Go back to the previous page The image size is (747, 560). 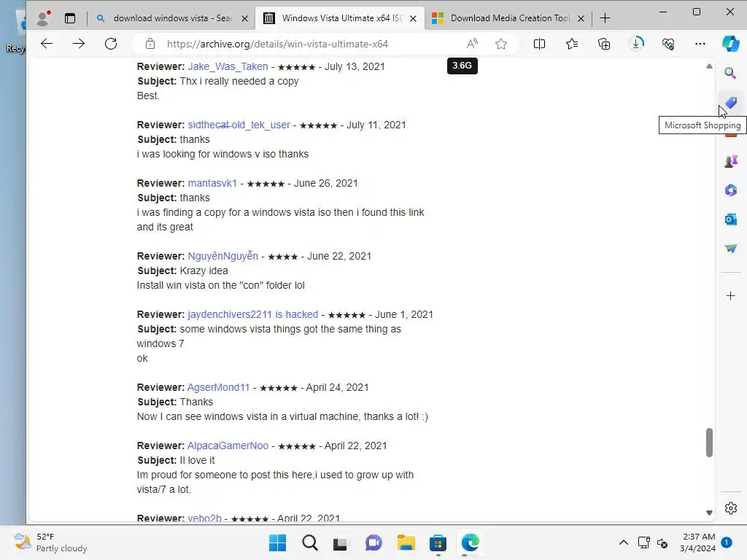tap(47, 44)
